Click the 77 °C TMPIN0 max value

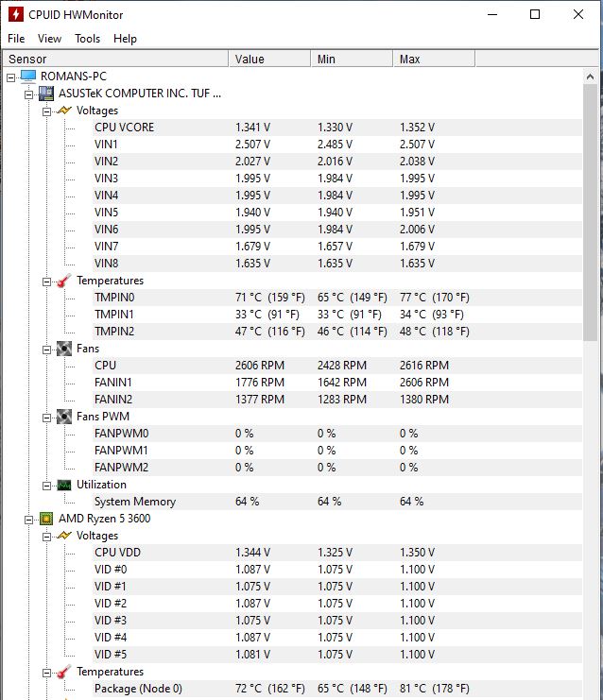click(434, 298)
